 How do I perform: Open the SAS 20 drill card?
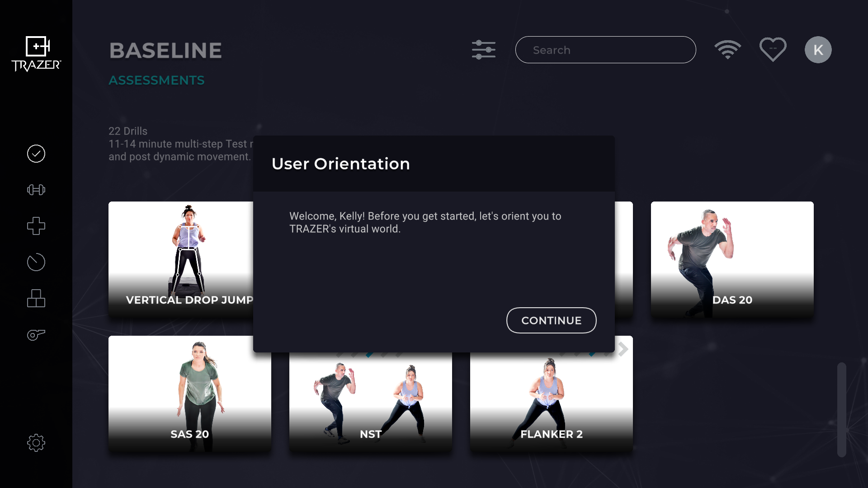(x=190, y=394)
